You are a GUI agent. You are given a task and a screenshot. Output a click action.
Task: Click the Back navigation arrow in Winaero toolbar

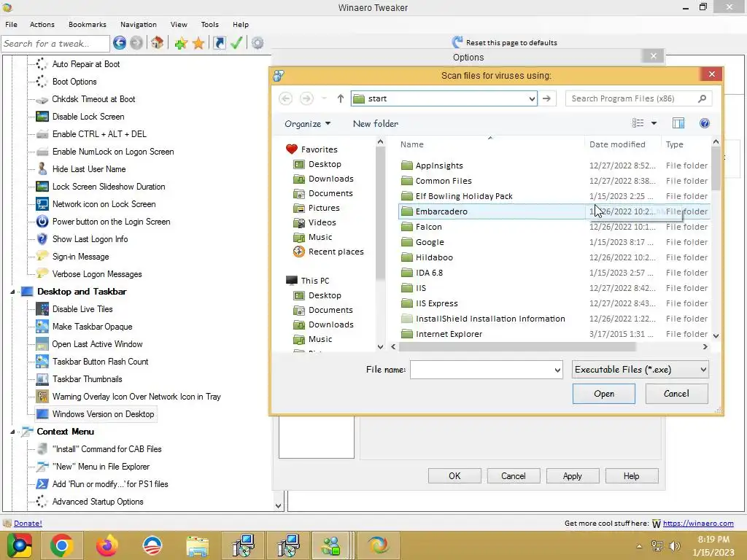click(x=120, y=43)
